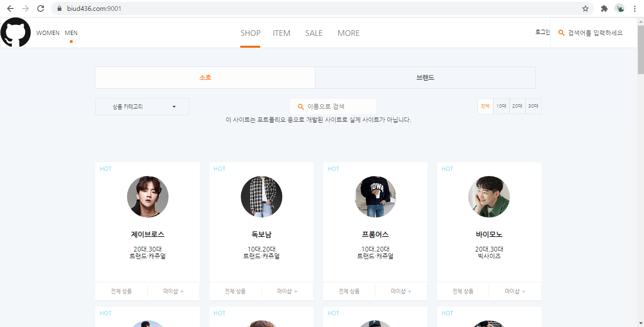Click the 프롬어스 shop name
The image size is (644, 327).
375,235
